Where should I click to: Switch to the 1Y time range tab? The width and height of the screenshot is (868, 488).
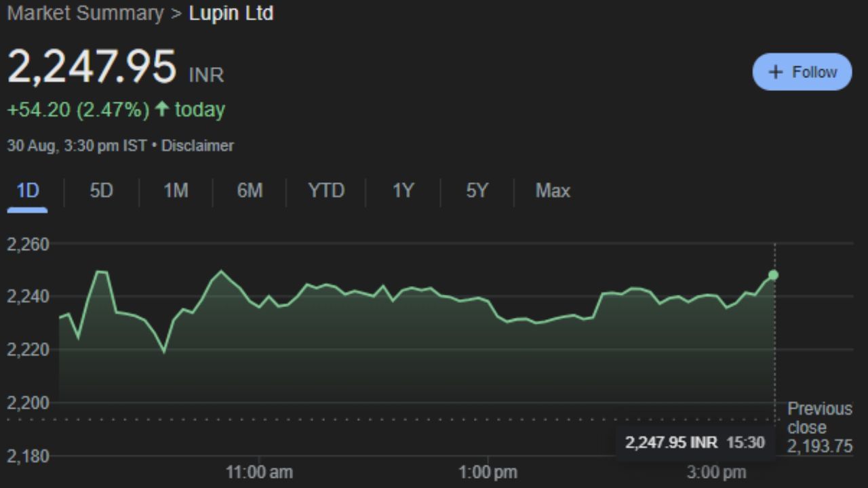pyautogui.click(x=403, y=191)
